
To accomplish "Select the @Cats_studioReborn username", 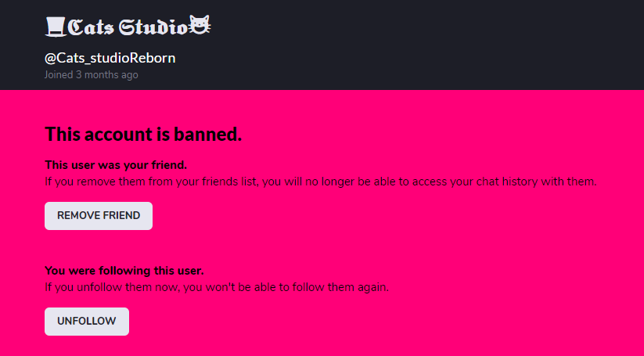I will coord(110,58).
